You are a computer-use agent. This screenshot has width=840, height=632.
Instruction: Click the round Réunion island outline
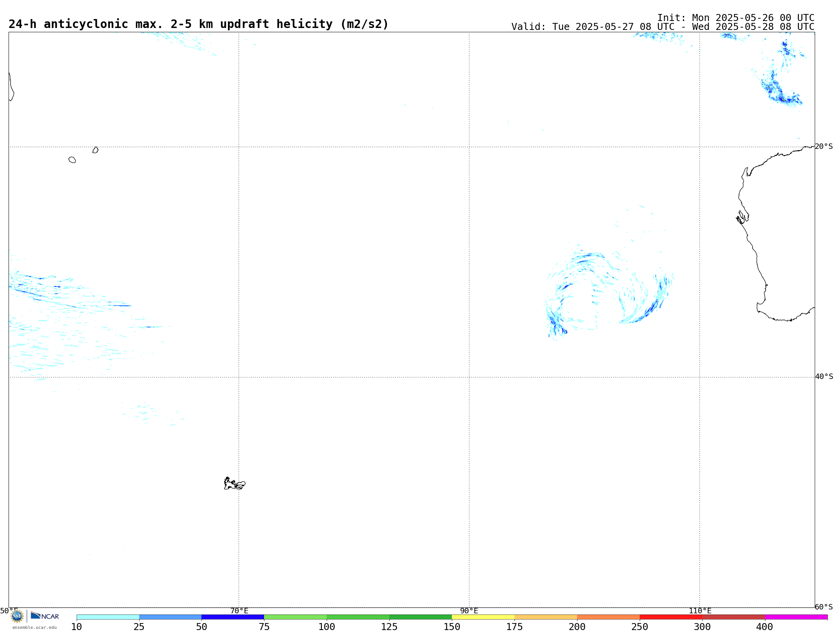click(72, 160)
